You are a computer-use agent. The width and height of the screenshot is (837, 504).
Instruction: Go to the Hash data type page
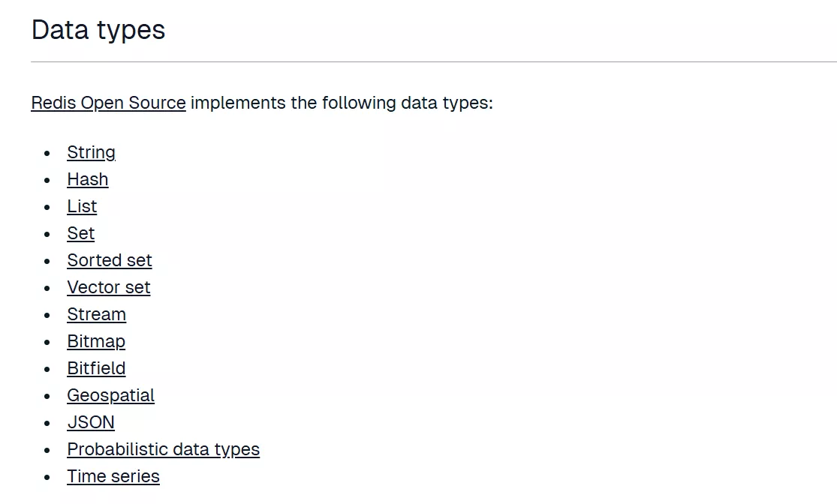(x=87, y=179)
